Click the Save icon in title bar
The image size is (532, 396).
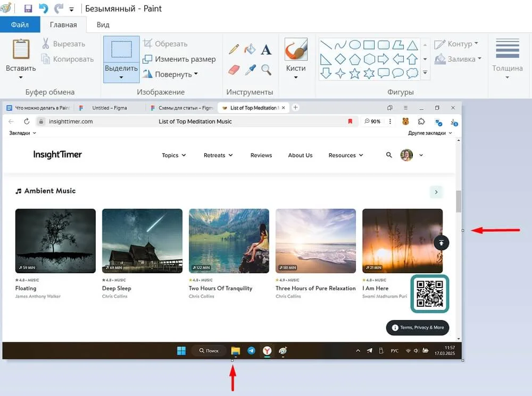[x=28, y=9]
